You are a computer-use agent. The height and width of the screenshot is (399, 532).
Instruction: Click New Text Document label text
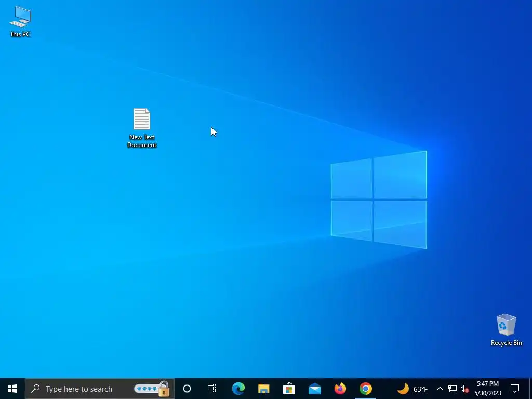click(142, 141)
